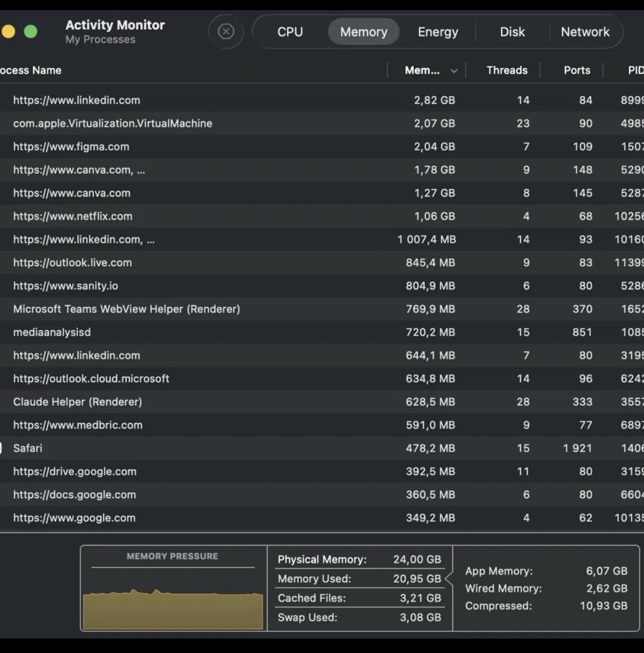Select the Memory tab
Viewport: 644px width, 653px height.
point(364,32)
